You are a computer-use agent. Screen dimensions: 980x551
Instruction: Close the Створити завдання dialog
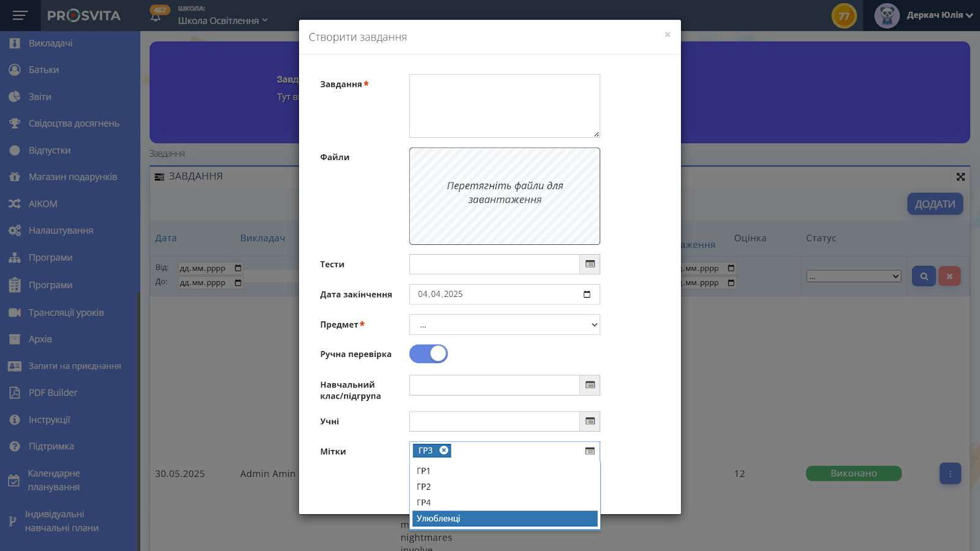(x=668, y=35)
